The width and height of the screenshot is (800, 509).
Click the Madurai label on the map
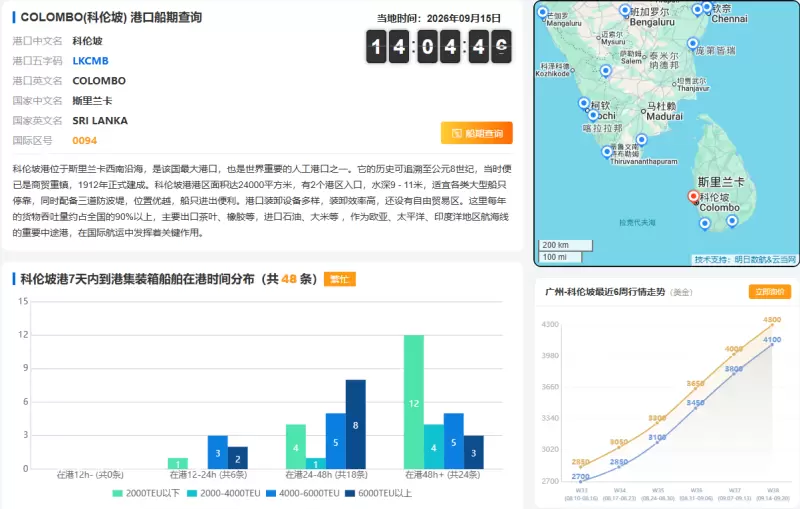click(664, 116)
